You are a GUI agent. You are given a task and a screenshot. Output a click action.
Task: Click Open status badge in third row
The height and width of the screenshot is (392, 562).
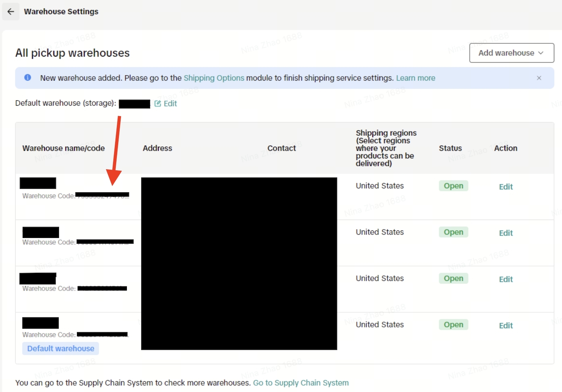click(x=453, y=278)
